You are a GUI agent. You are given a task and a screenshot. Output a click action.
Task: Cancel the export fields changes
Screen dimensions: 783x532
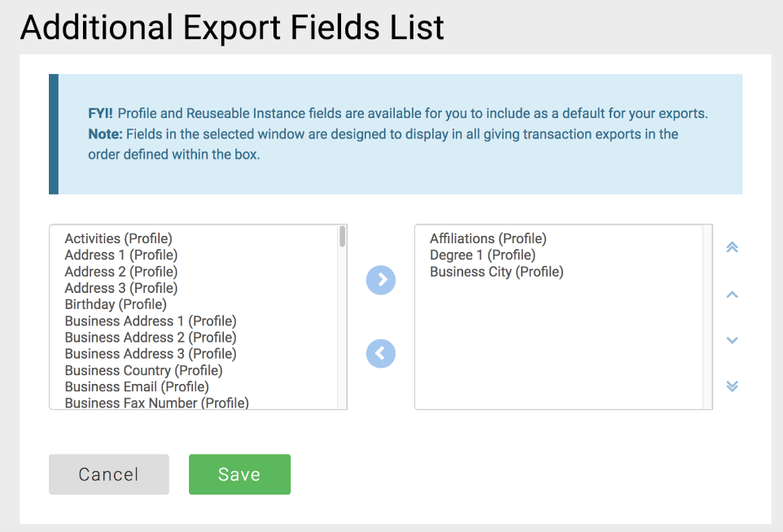click(109, 474)
